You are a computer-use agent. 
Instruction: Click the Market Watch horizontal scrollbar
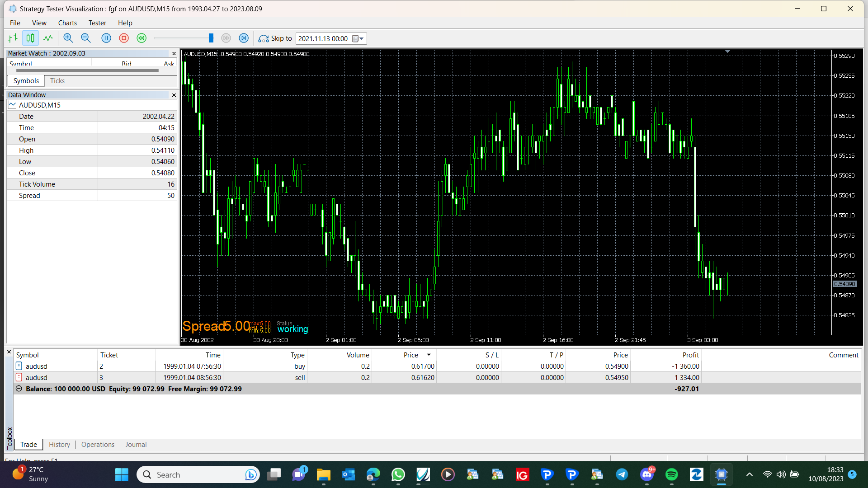click(87, 70)
